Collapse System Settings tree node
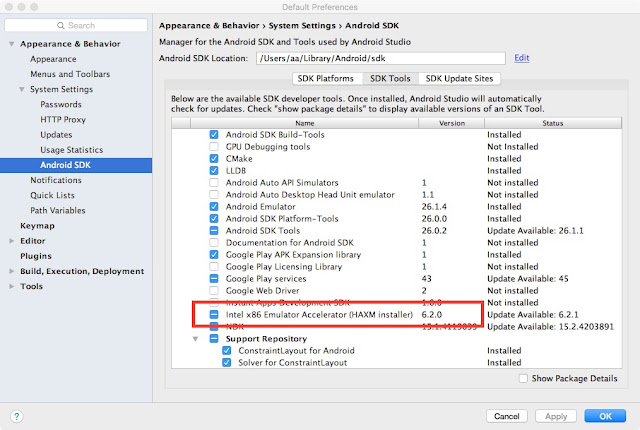The width and height of the screenshot is (640, 430). tap(22, 89)
